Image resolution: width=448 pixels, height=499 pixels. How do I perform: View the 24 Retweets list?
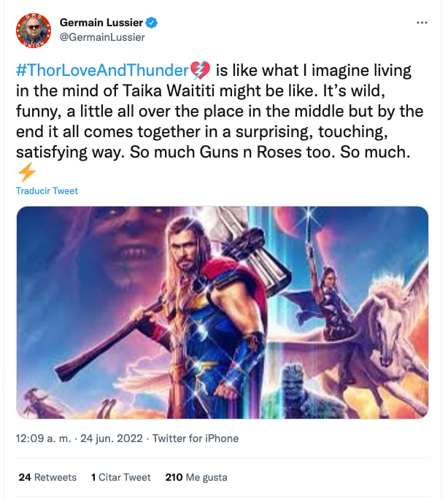47,477
